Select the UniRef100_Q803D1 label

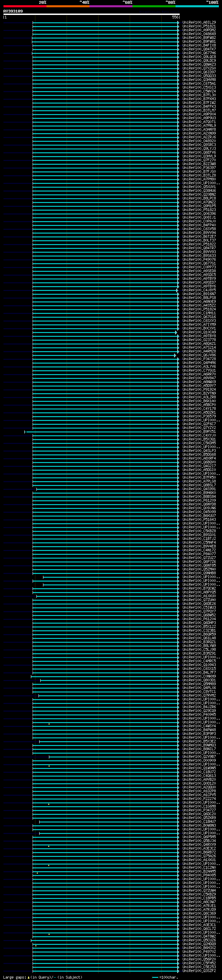click(199, 680)
